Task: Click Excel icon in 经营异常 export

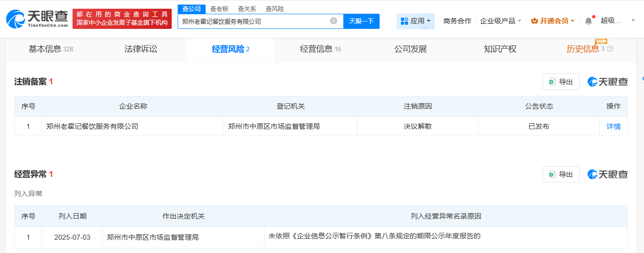Action: (x=552, y=174)
